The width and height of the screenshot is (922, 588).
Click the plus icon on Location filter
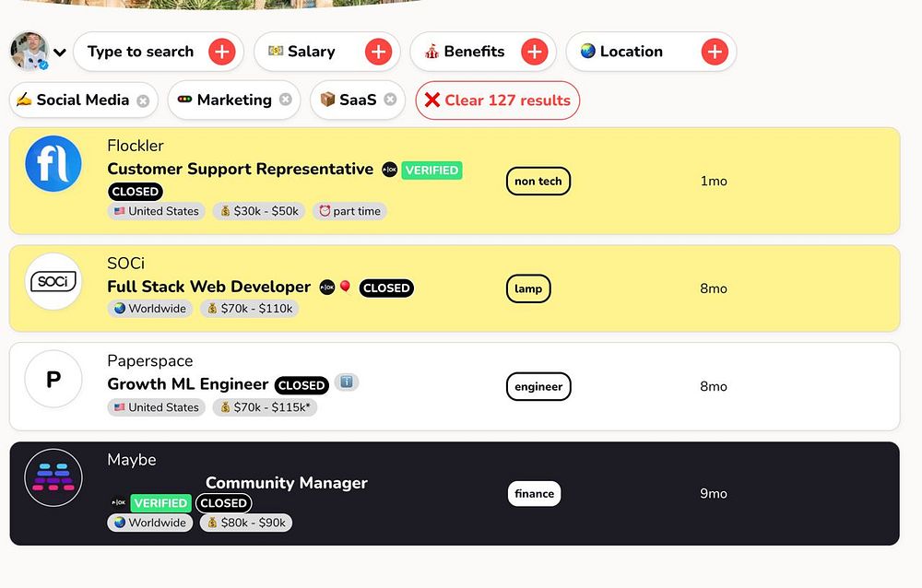(715, 52)
